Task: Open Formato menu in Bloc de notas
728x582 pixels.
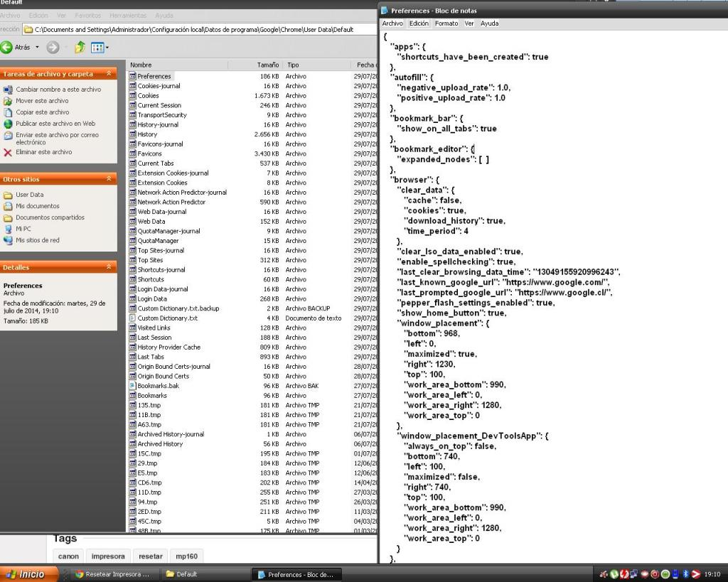Action: click(x=446, y=23)
